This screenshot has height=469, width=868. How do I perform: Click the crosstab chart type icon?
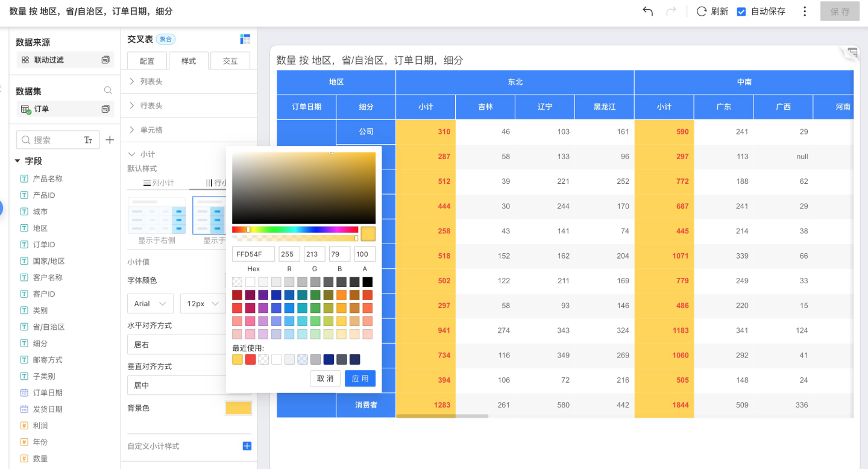245,39
